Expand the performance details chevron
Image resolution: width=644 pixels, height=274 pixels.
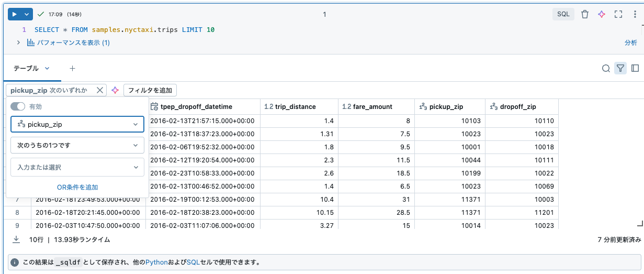19,42
